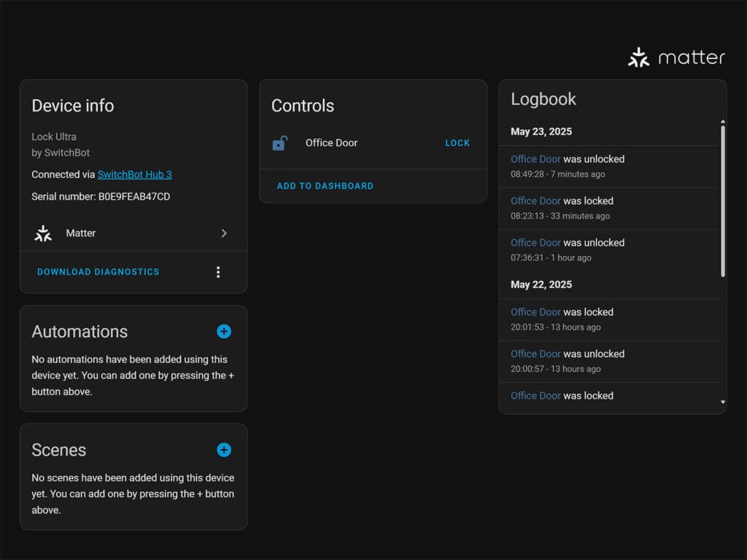The height and width of the screenshot is (560, 747).
Task: Expand the Matter integration chevron
Action: click(x=224, y=233)
